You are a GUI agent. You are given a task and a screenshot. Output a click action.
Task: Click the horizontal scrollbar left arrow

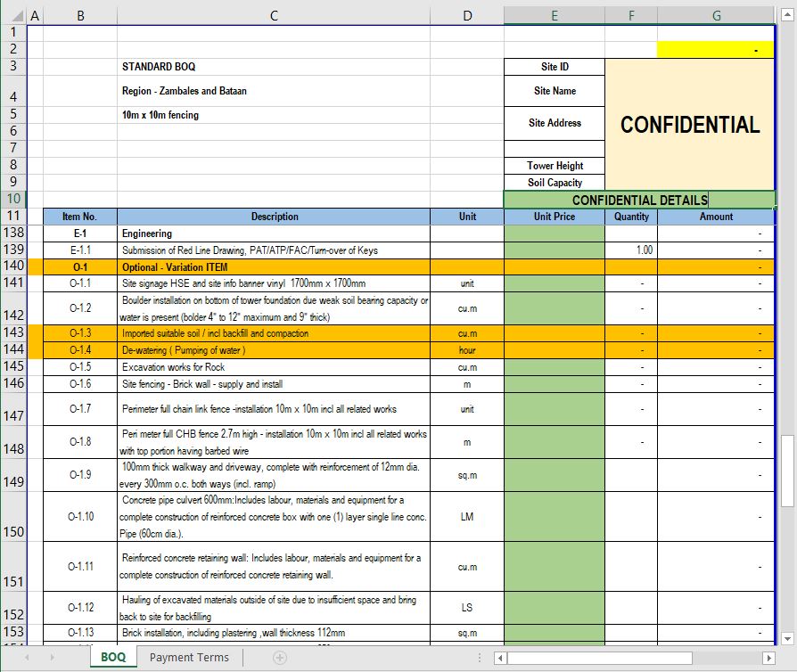pyautogui.click(x=500, y=659)
